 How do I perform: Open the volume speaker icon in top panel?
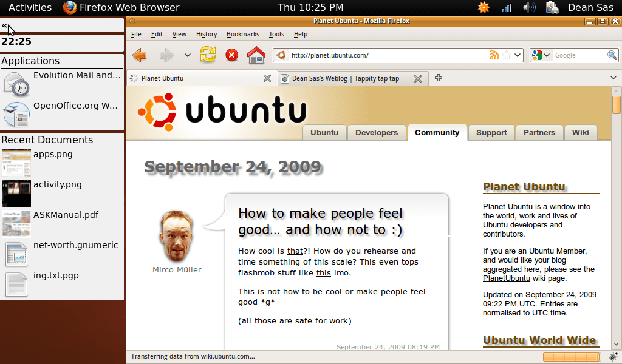click(x=529, y=7)
